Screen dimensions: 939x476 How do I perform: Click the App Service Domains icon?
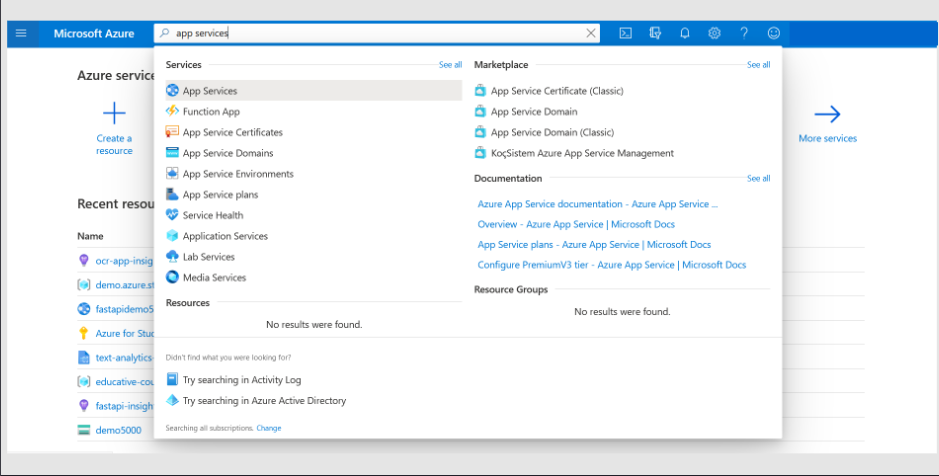172,153
